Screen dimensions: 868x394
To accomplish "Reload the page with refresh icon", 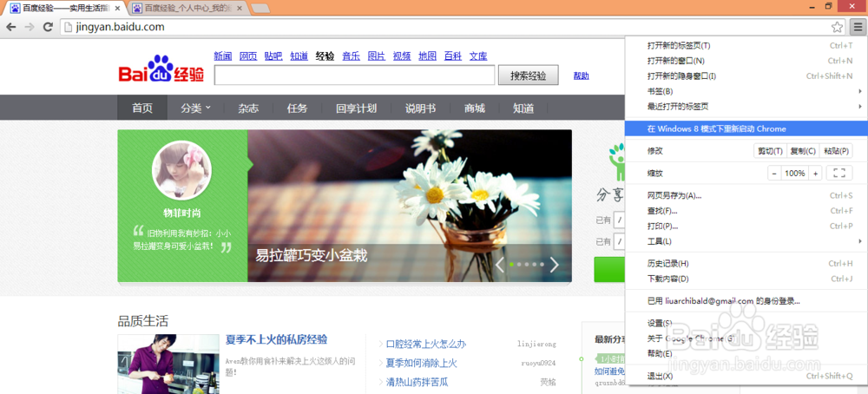I will coord(48,27).
